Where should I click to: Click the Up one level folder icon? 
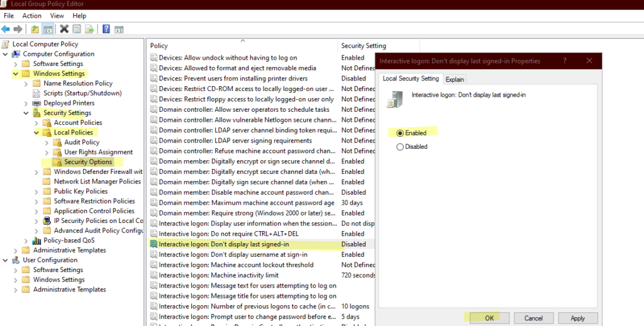click(x=35, y=29)
